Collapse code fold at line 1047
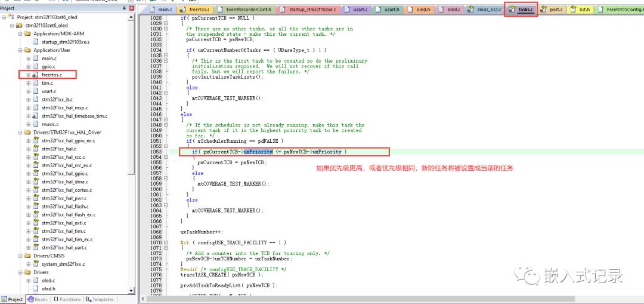 (x=166, y=119)
